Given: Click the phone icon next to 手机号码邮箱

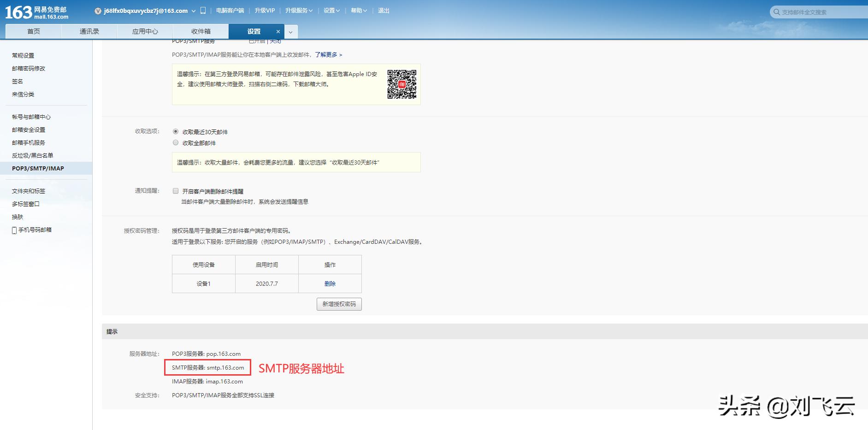Looking at the screenshot, I should tap(14, 230).
